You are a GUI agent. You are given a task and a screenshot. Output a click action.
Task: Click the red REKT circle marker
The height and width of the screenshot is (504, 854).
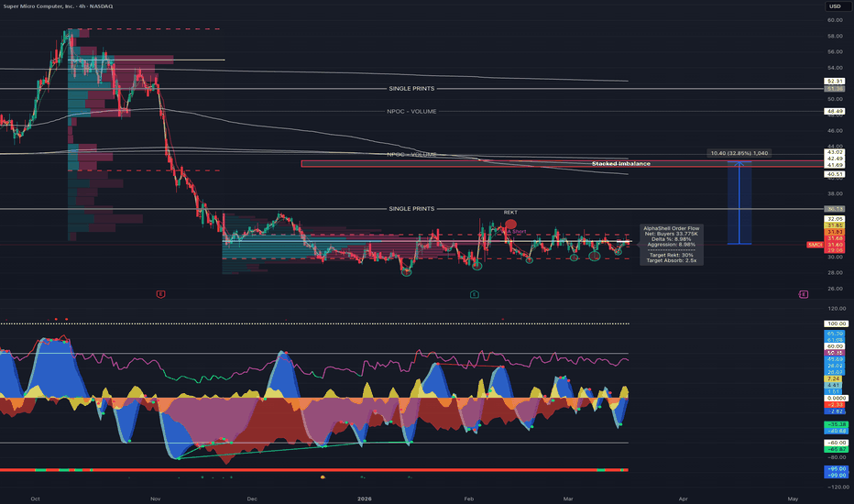(510, 224)
